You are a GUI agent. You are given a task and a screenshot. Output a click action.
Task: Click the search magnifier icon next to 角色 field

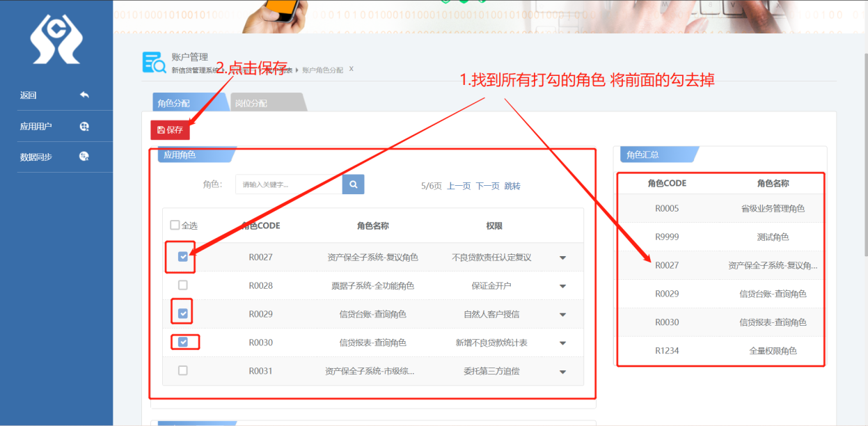point(352,184)
